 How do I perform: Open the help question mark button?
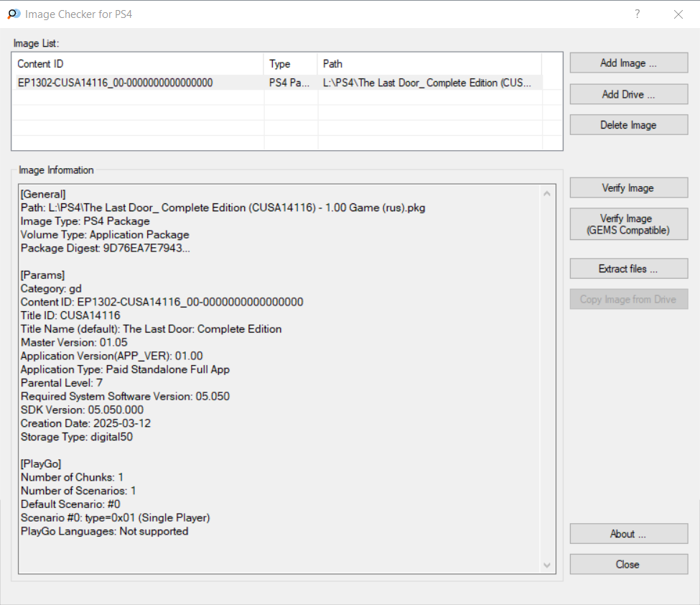click(x=638, y=14)
